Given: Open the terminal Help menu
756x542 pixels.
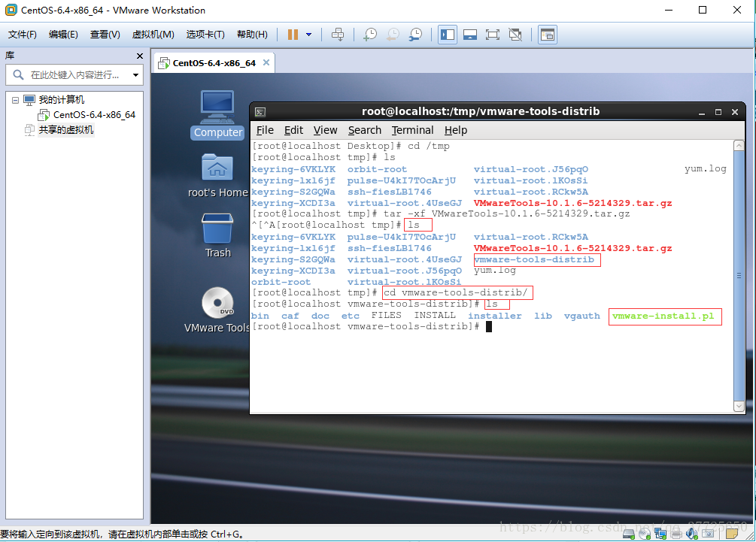Looking at the screenshot, I should [x=456, y=130].
